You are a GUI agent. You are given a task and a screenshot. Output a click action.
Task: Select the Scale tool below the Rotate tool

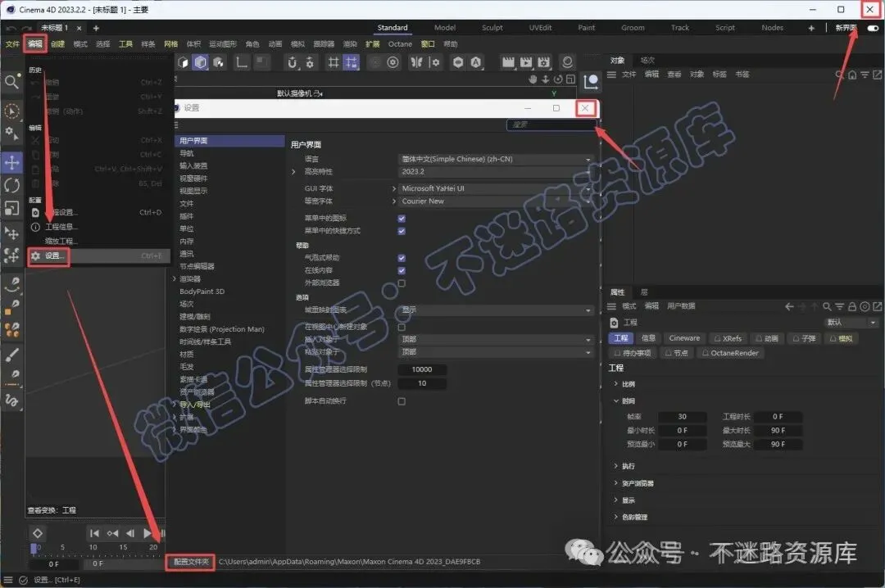pos(11,208)
